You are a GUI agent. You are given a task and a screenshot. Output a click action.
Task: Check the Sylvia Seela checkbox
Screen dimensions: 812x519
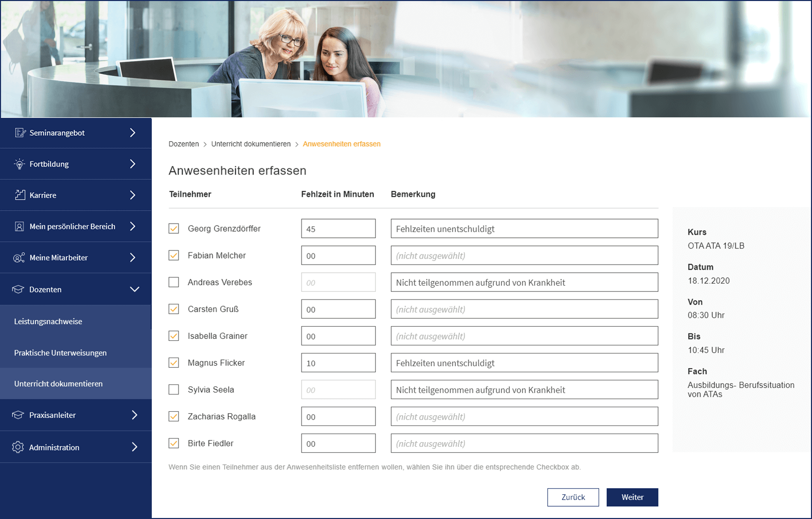coord(174,390)
